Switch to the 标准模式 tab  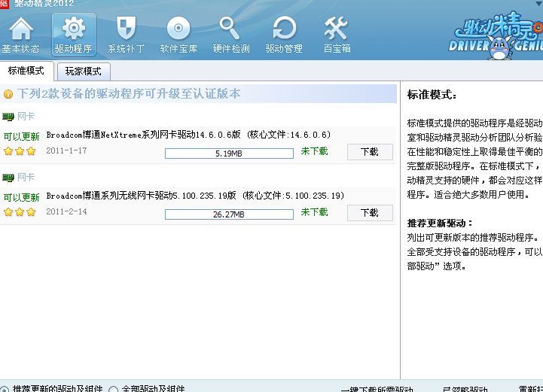[26, 71]
